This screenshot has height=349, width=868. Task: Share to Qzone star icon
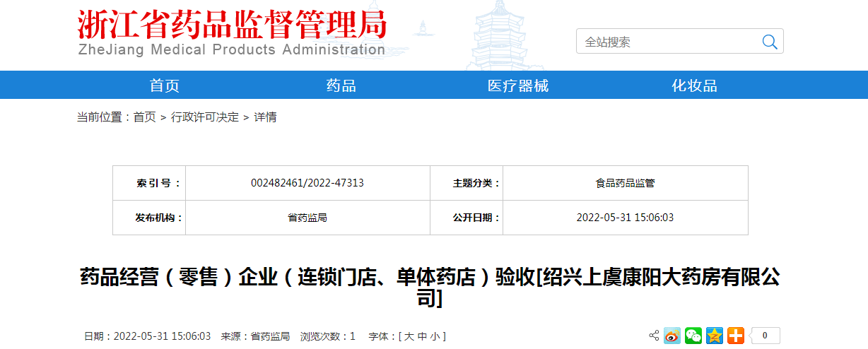coord(715,336)
